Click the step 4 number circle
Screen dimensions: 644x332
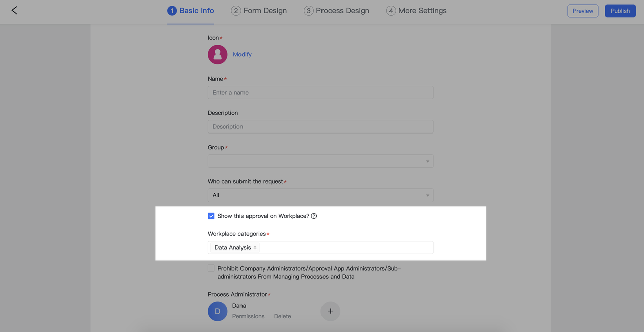click(391, 11)
